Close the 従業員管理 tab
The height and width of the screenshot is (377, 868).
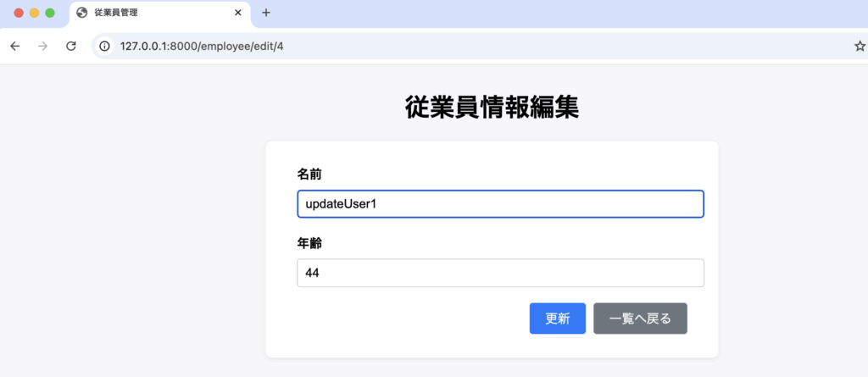tap(238, 13)
